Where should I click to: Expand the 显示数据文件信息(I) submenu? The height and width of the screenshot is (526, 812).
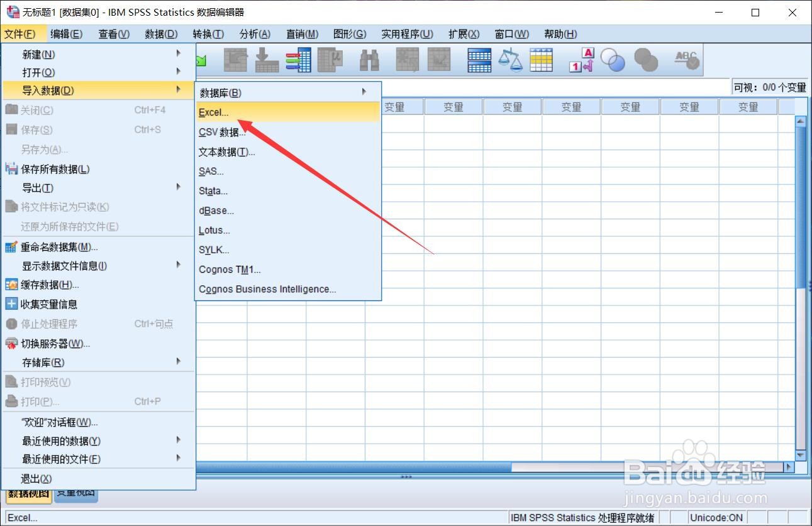(x=99, y=266)
